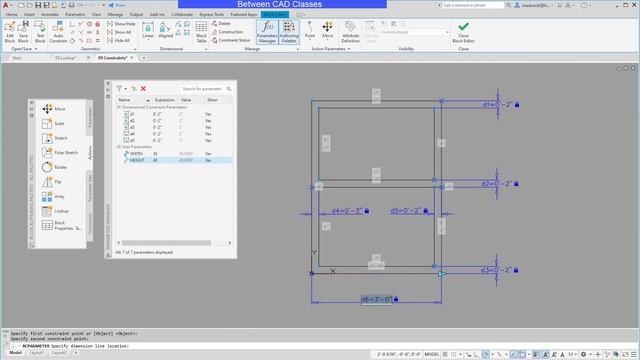640x360 pixels.
Task: Open the Visibility state combo box
Action: (x=415, y=32)
